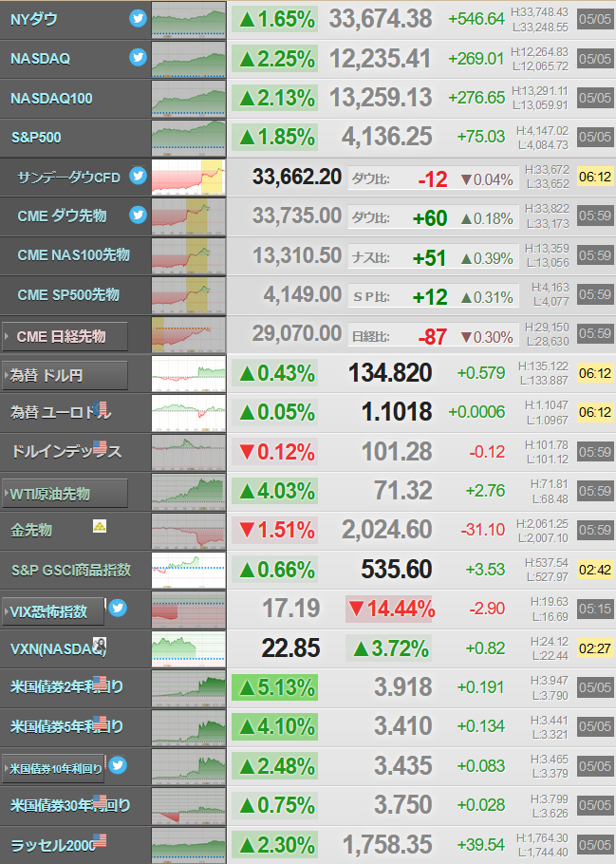Expand the WTI原油先物 button

[65, 493]
